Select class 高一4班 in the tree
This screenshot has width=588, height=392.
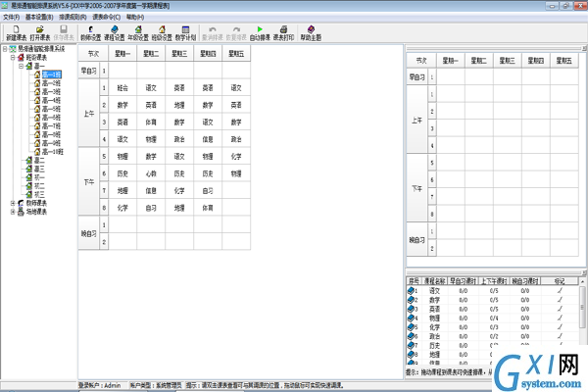[51, 100]
